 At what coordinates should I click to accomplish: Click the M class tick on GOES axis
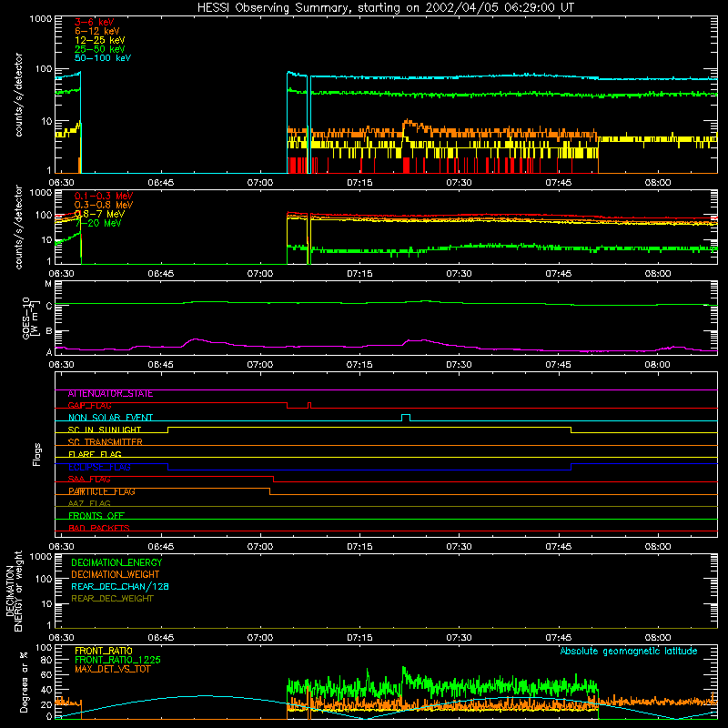48,284
